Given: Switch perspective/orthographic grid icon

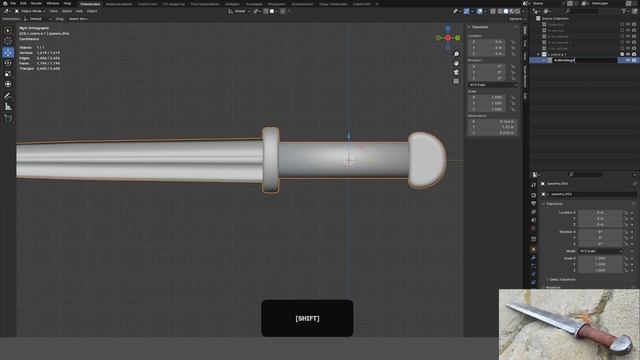Looking at the screenshot, I should [x=456, y=81].
